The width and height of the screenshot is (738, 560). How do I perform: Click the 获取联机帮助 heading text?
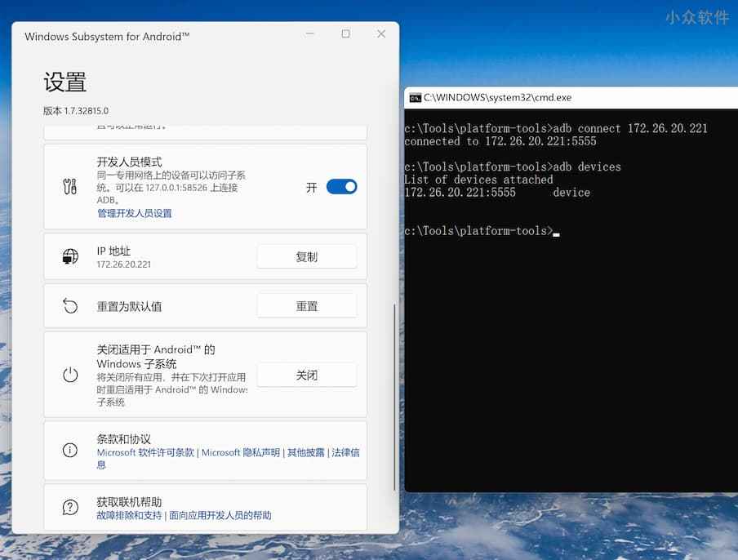pos(130,502)
